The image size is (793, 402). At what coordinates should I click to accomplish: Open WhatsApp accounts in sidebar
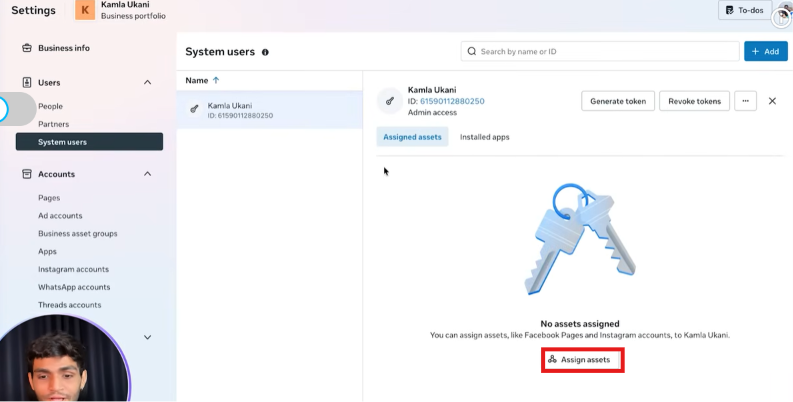tap(74, 287)
